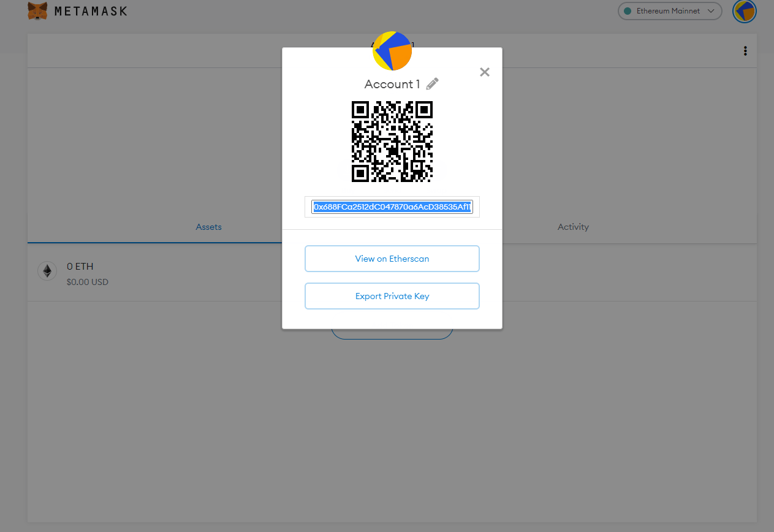Open account menu via top-right avatar
The width and height of the screenshot is (774, 532).
745,12
